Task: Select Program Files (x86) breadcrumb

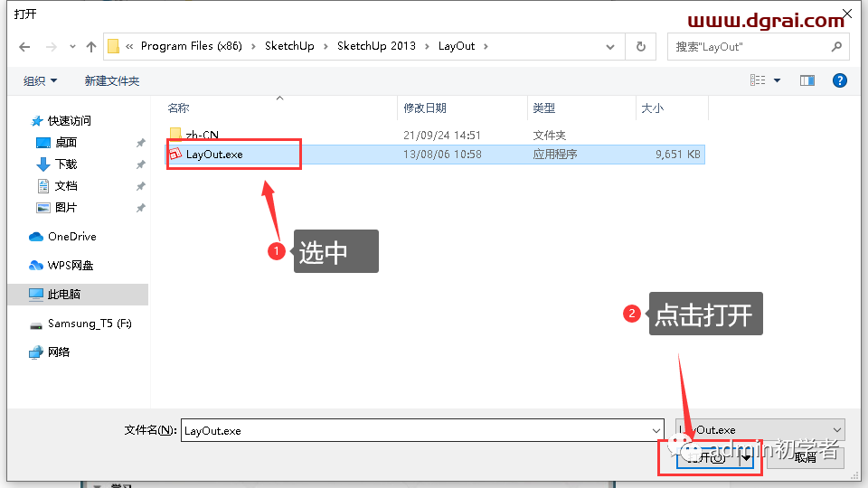Action: [x=192, y=46]
